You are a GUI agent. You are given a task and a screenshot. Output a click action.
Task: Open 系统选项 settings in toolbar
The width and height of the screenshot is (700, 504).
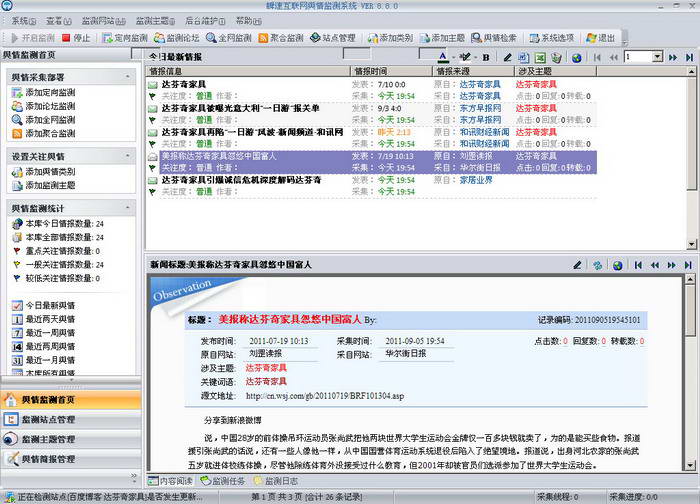click(551, 38)
